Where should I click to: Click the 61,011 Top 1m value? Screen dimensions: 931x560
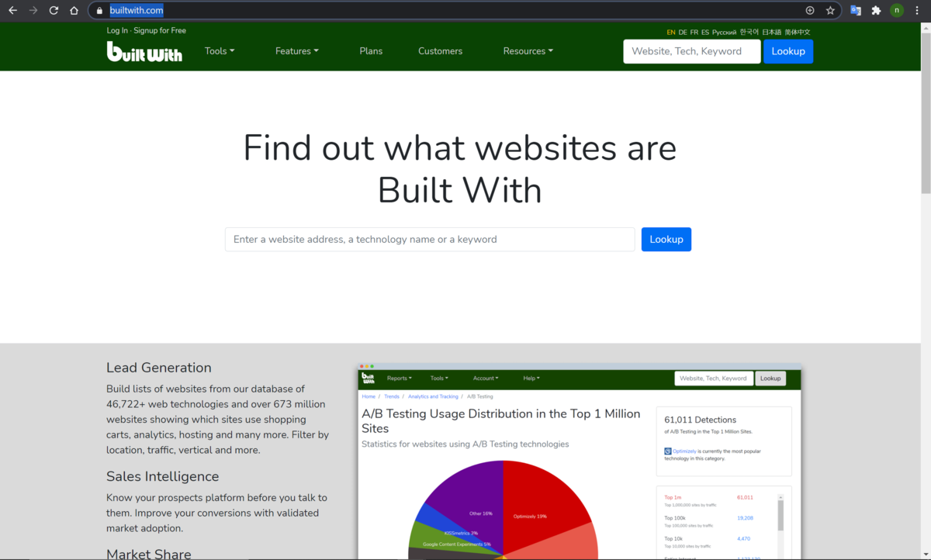click(745, 497)
